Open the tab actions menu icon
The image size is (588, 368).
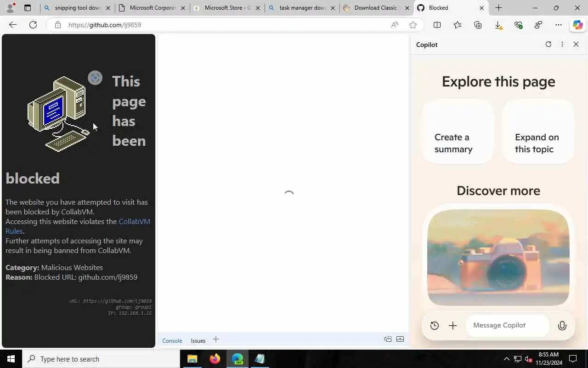coord(28,8)
